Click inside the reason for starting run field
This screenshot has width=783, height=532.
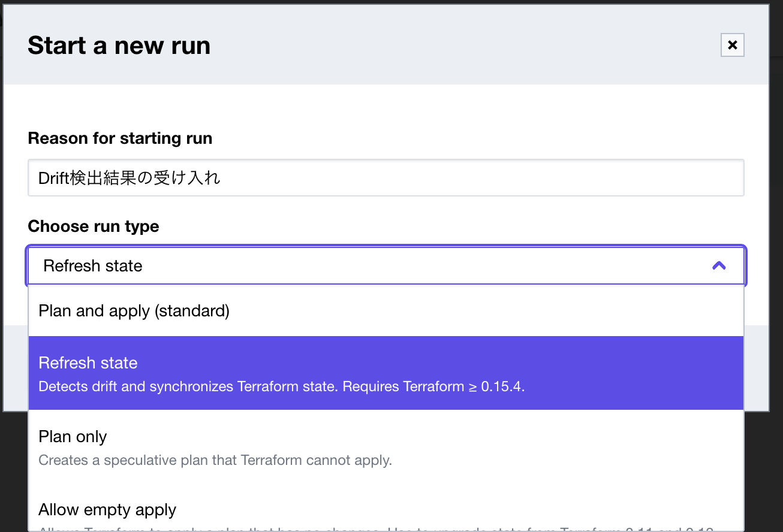[x=386, y=177]
